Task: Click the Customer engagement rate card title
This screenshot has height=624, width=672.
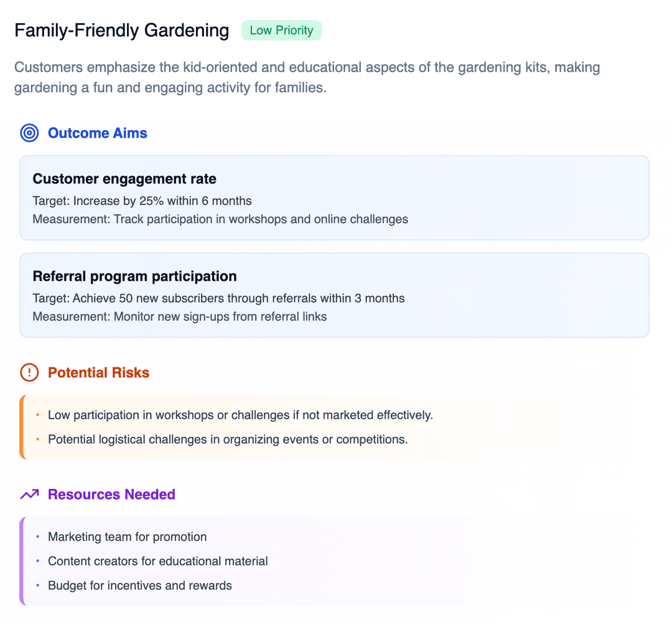Action: [x=124, y=179]
